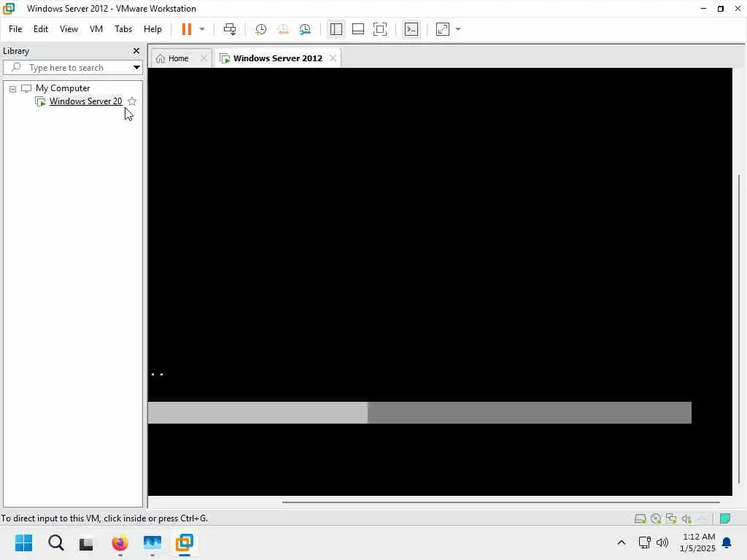Close the Library panel
The image size is (747, 560).
click(x=136, y=50)
